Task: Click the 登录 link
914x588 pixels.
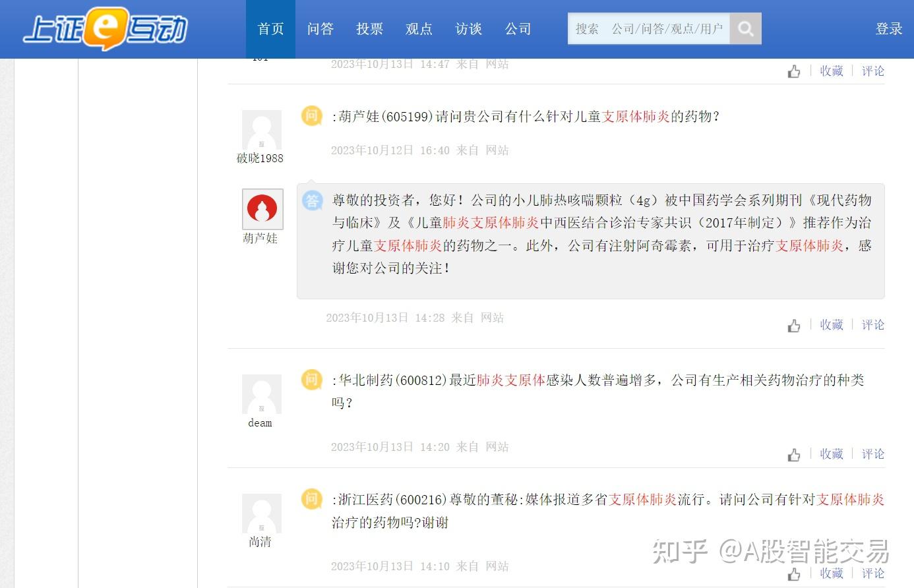Action: tap(889, 29)
